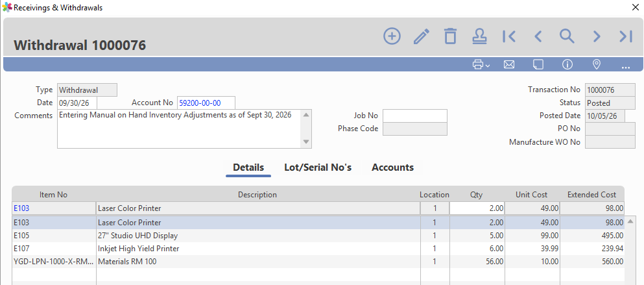Jump to the last record arrow
Screen dimensions: 644x285
coord(626,36)
